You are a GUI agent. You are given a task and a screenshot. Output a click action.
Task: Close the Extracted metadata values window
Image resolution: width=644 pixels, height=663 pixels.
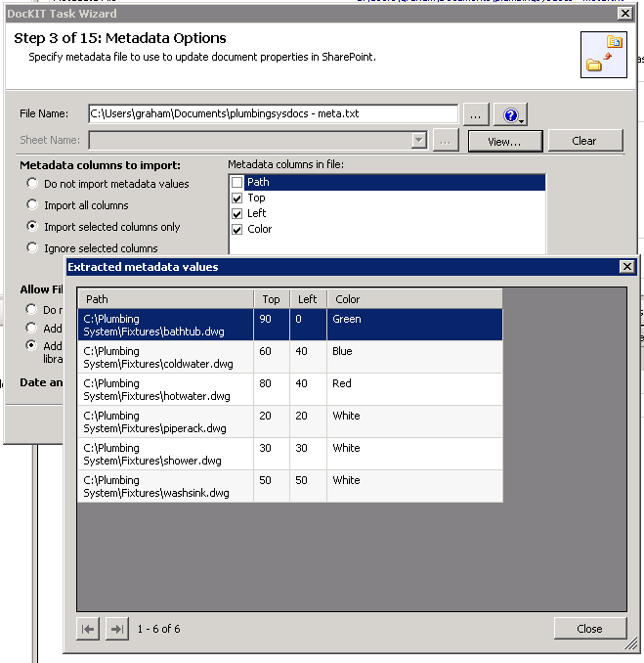(x=626, y=267)
